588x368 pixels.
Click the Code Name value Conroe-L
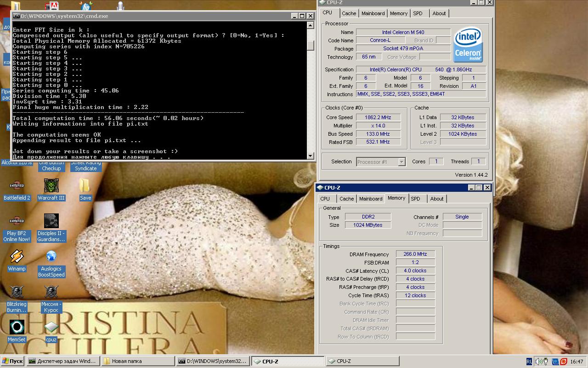coord(380,40)
